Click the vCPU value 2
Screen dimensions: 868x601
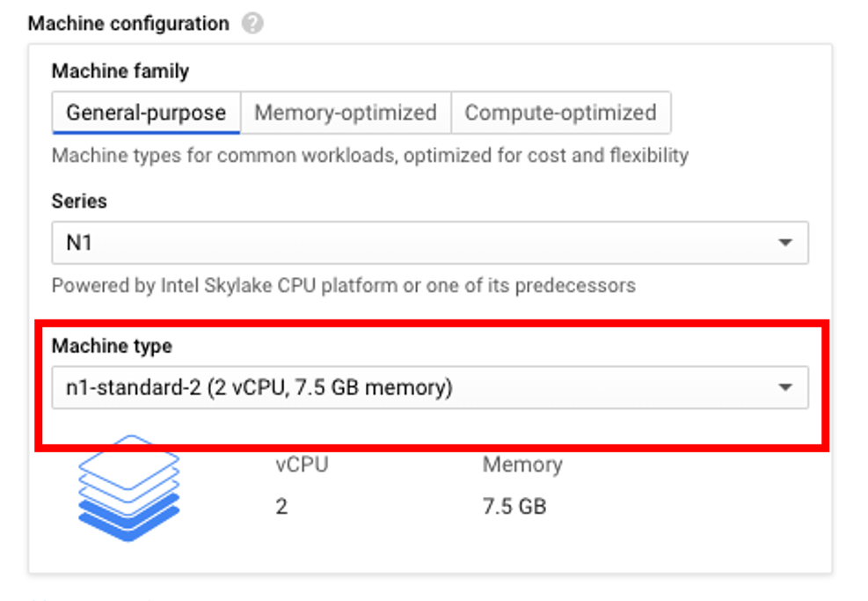click(281, 507)
